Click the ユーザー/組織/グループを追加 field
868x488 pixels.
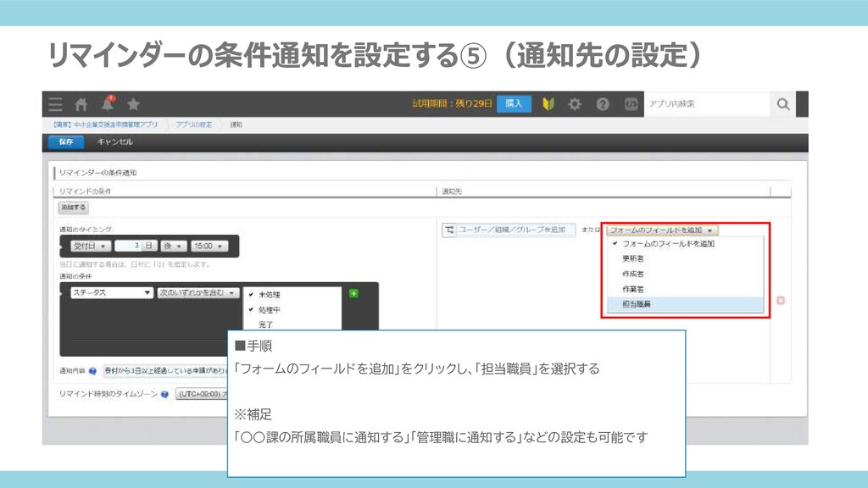516,230
